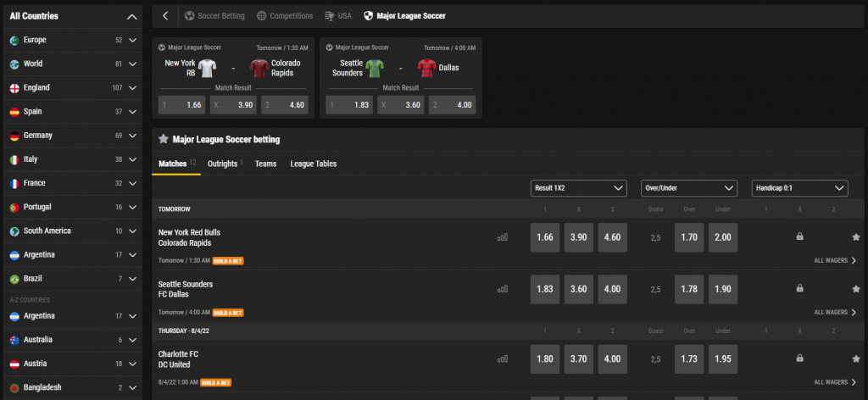Select 4.60 odds in top New York card

(285, 104)
